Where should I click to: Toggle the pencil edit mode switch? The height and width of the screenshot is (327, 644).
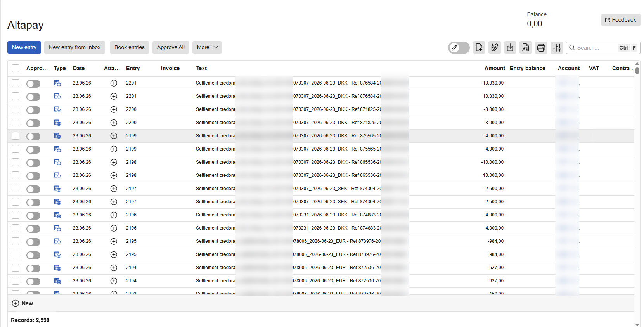[x=459, y=48]
